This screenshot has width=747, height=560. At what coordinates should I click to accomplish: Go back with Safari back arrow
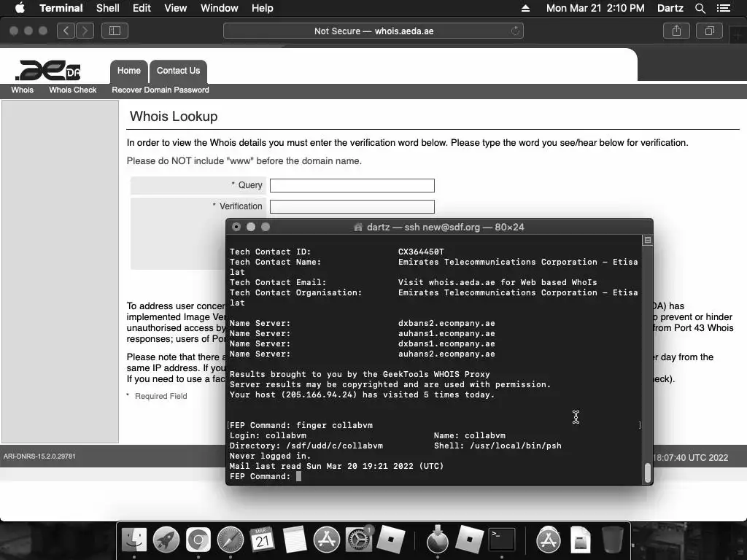pos(66,31)
